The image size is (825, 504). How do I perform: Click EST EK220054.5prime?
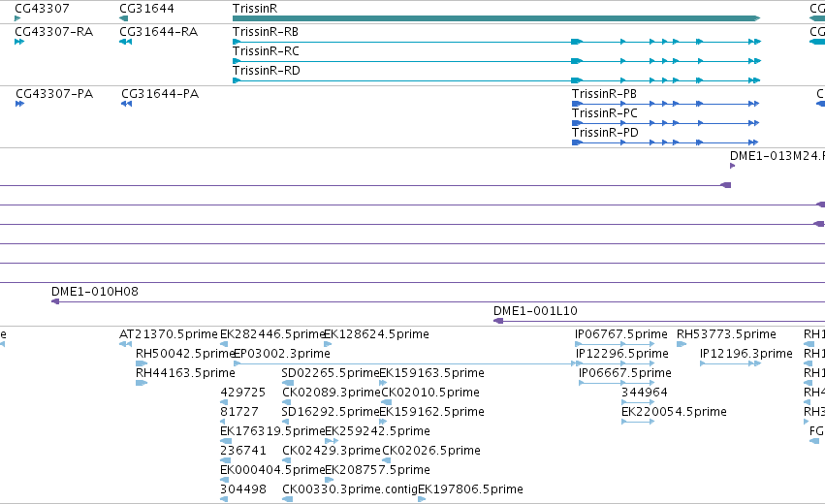pos(674,412)
